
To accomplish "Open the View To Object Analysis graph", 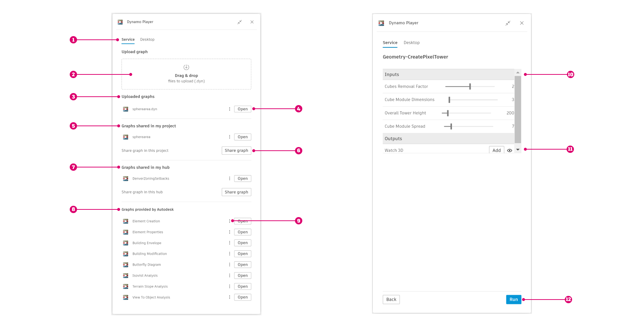I will pos(243,297).
